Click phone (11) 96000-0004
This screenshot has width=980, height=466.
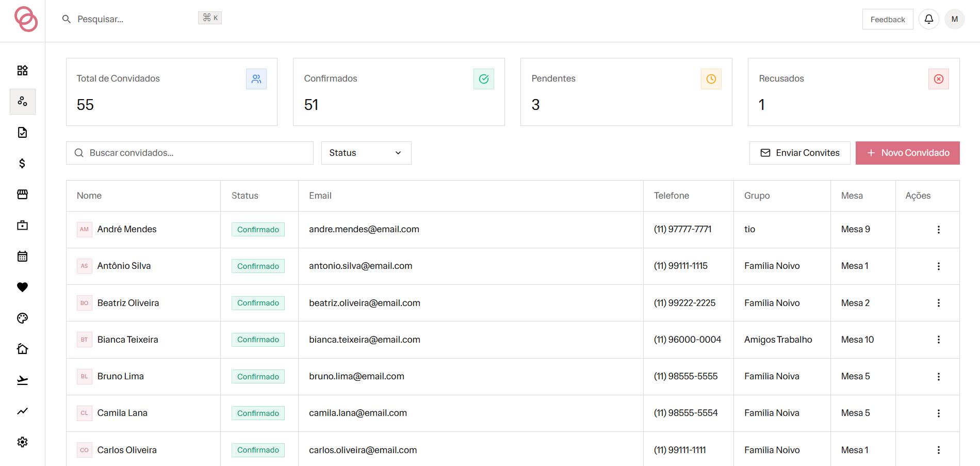tap(688, 340)
